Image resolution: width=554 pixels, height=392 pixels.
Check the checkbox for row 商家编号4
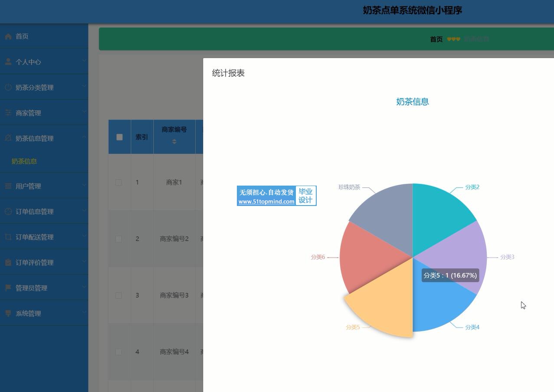(118, 352)
